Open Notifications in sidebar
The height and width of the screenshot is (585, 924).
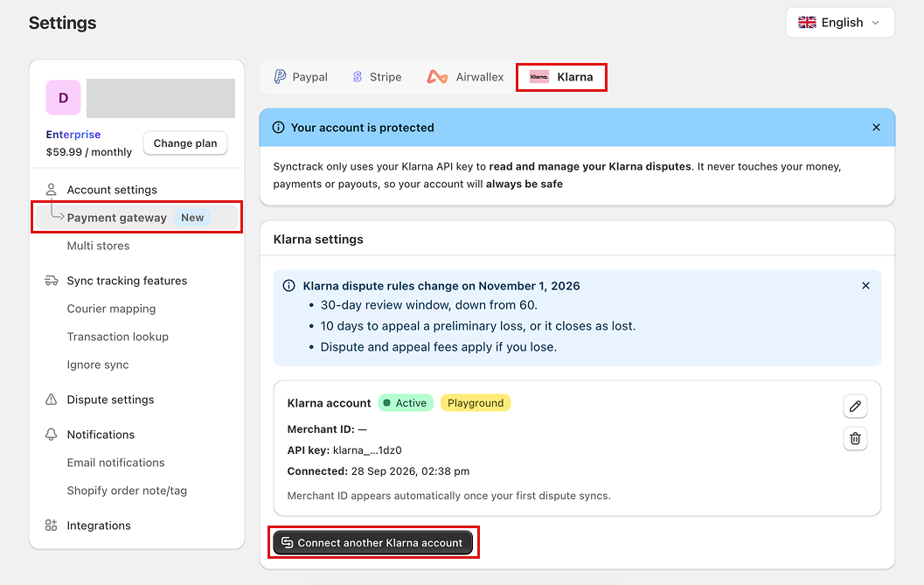click(x=101, y=435)
